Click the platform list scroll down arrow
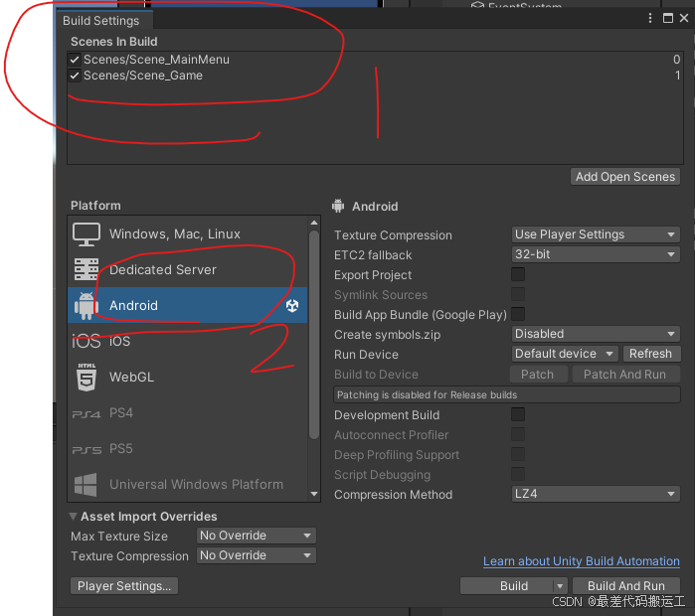Image resolution: width=695 pixels, height=616 pixels. (x=314, y=494)
